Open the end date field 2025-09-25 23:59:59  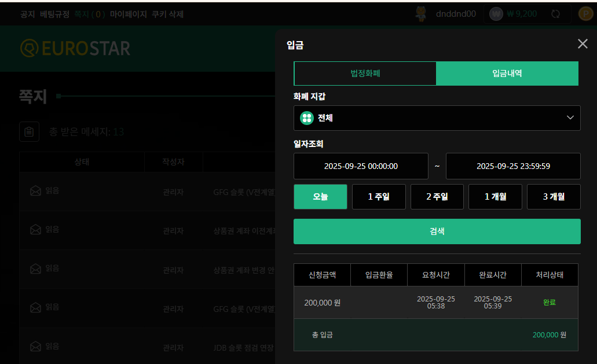513,166
